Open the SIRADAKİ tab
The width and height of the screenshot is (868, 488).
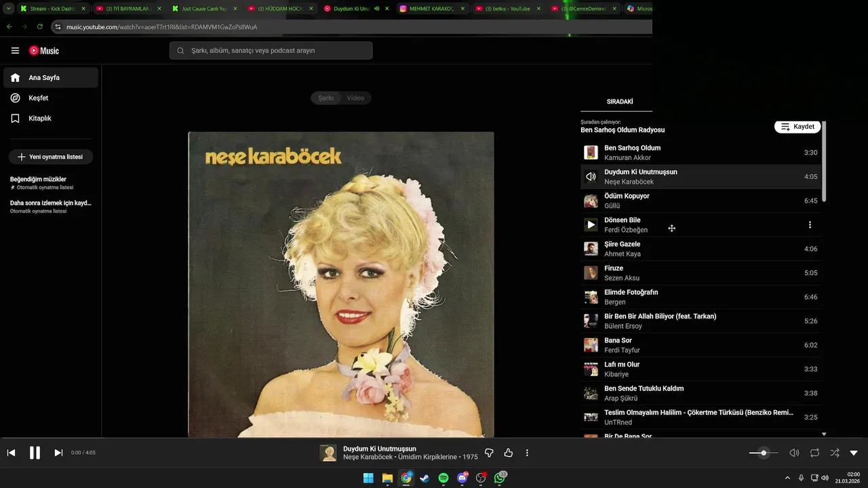[620, 102]
